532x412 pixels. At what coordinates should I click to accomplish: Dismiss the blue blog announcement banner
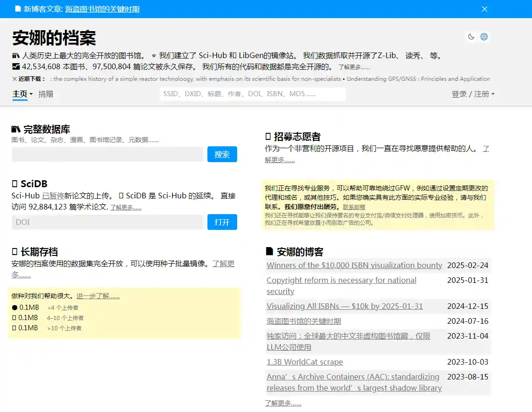click(x=484, y=9)
